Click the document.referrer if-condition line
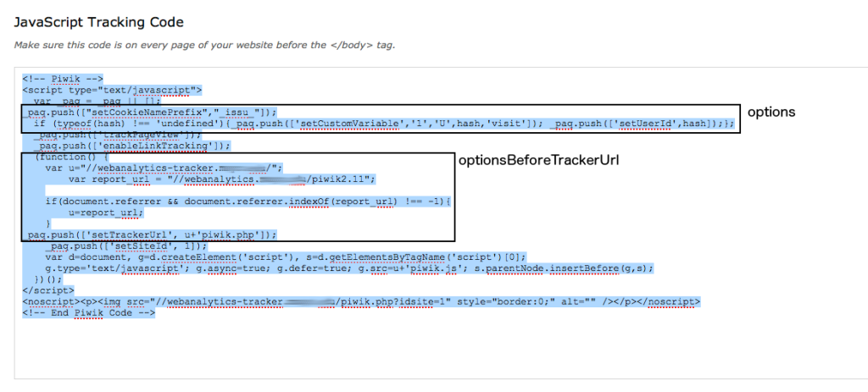Image resolution: width=868 pixels, height=392 pixels. [248, 202]
